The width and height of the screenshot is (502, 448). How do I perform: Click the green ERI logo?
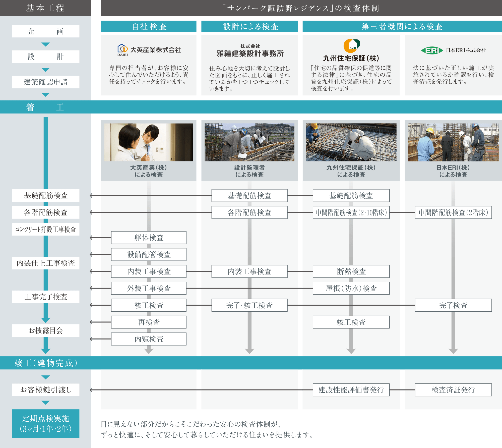(x=432, y=50)
